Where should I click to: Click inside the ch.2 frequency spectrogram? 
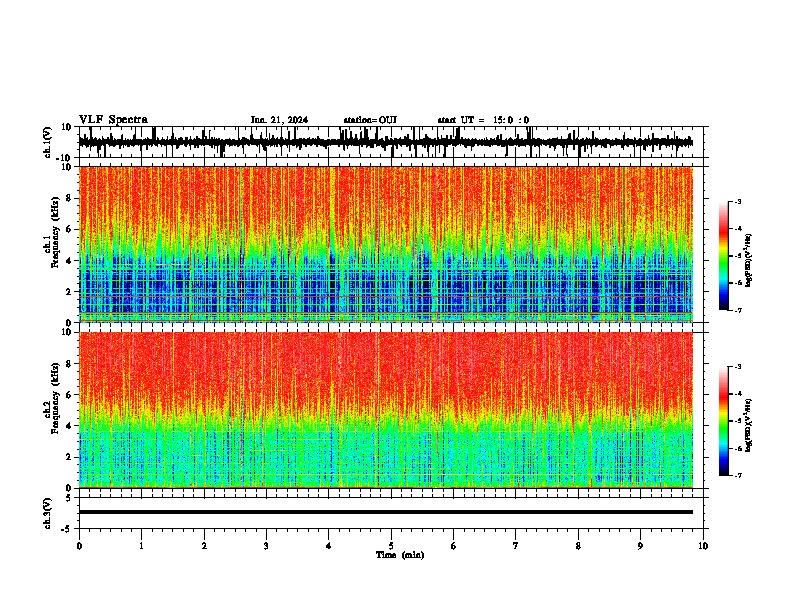coord(385,410)
